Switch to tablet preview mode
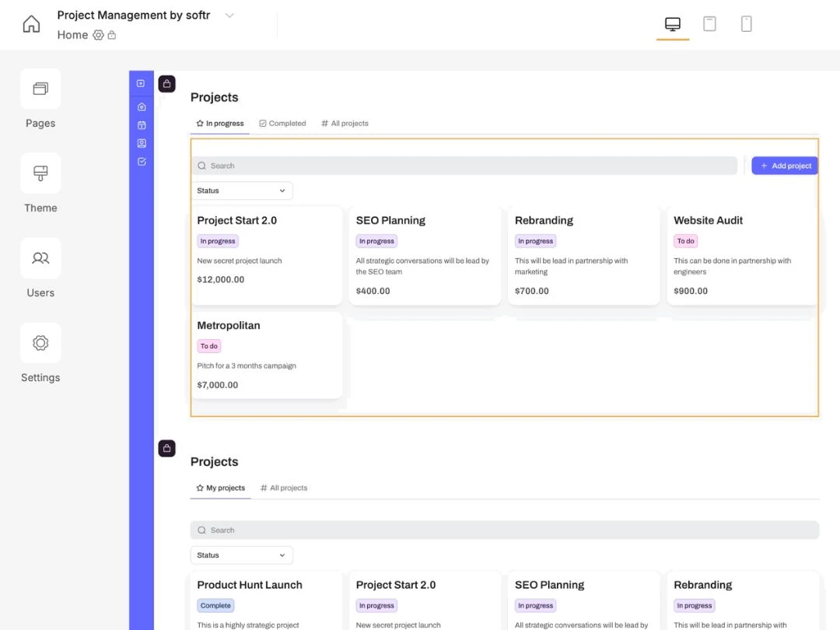Viewport: 840px width, 630px height. click(709, 23)
